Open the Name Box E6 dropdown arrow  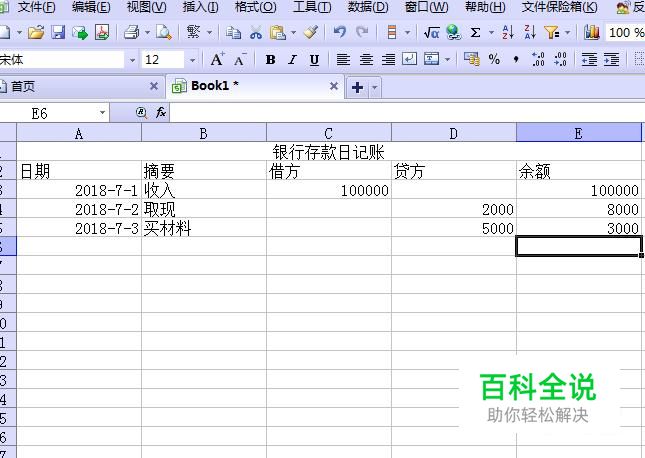[x=102, y=112]
